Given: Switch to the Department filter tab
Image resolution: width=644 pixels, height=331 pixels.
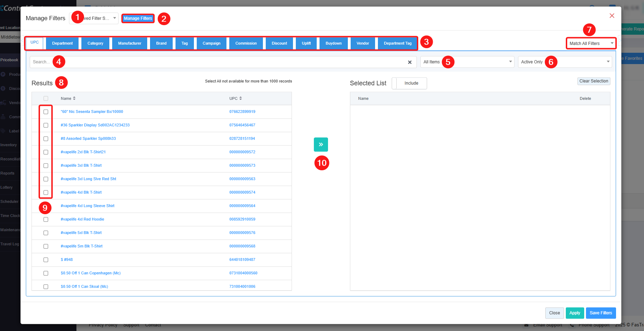Looking at the screenshot, I should [x=62, y=44].
